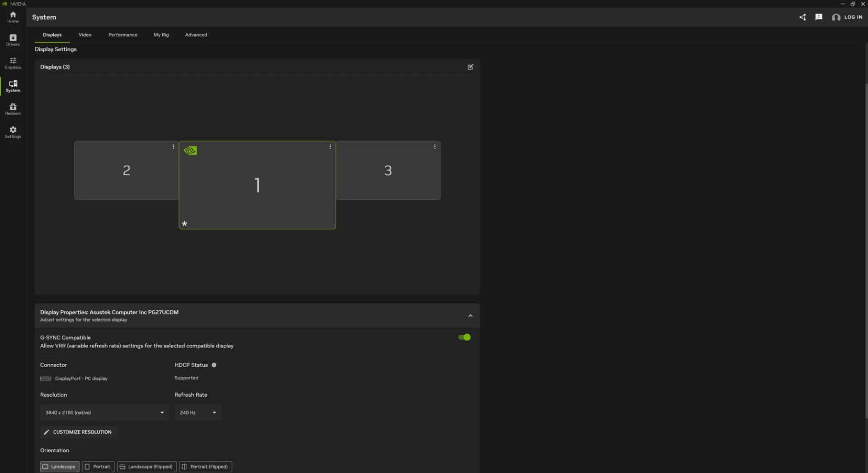This screenshot has width=868, height=473.
Task: Click the 'Supported' HDCP status text
Action: (x=186, y=378)
